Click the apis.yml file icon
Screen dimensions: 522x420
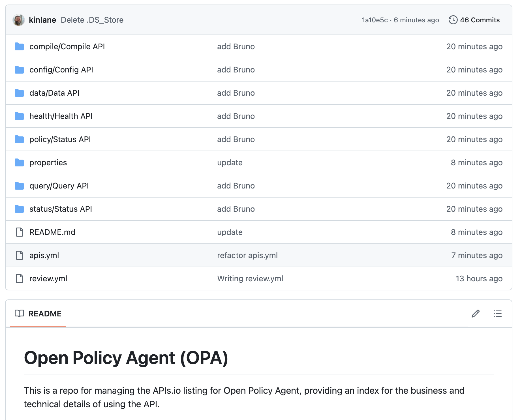point(19,255)
